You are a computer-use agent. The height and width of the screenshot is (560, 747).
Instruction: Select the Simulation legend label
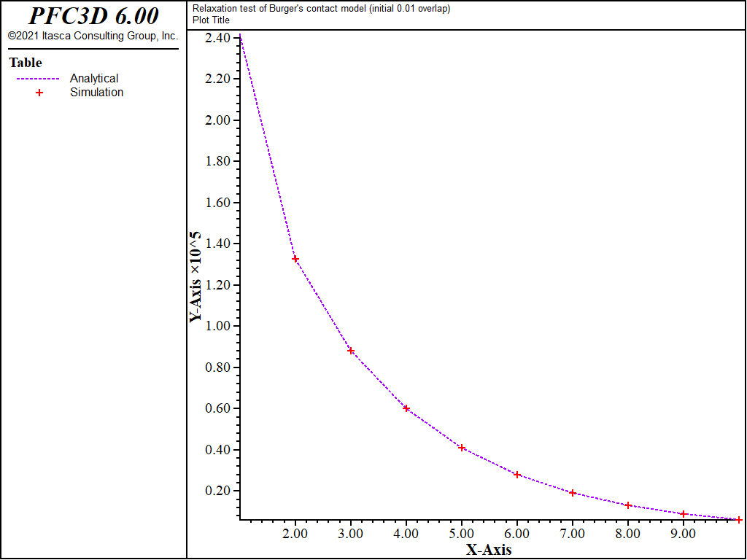97,93
